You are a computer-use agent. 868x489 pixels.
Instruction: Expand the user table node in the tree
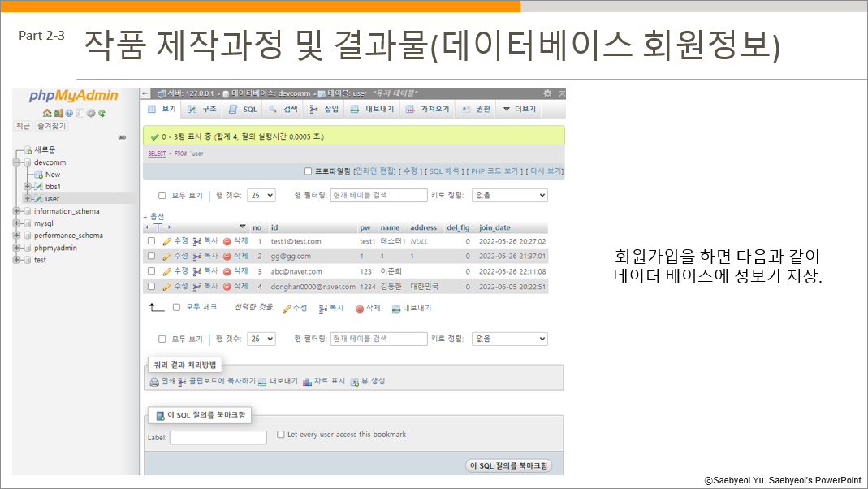(x=27, y=198)
